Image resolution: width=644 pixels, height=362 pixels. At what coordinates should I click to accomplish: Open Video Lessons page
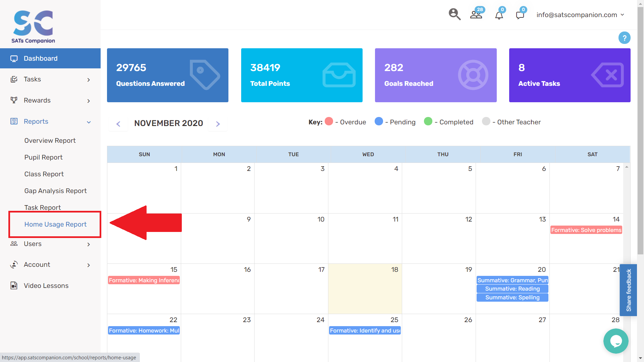tap(46, 286)
